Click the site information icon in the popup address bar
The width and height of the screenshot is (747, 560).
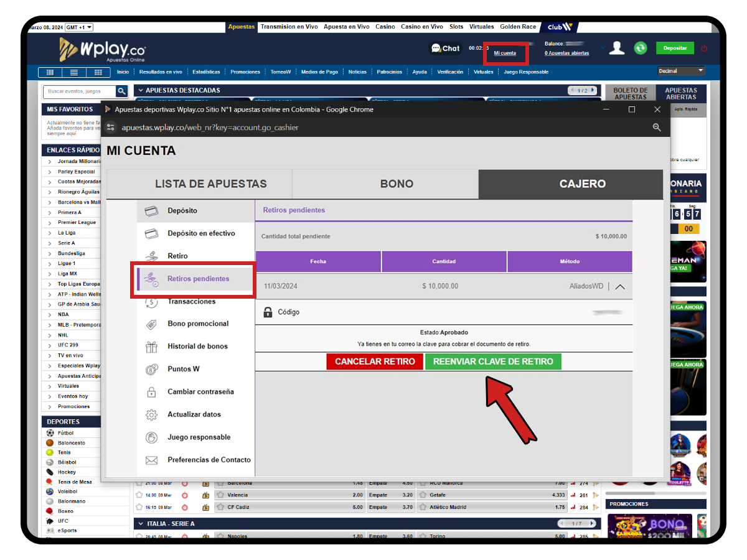pyautogui.click(x=111, y=128)
